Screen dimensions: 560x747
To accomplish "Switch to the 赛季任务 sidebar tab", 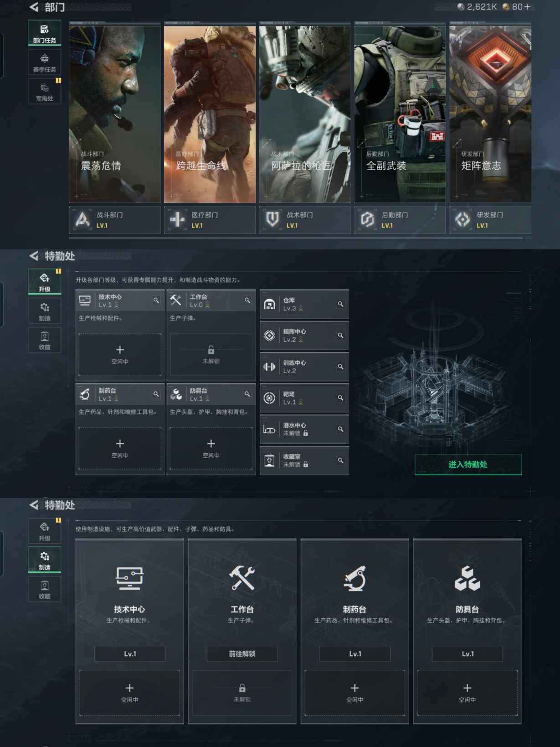I will [x=45, y=62].
